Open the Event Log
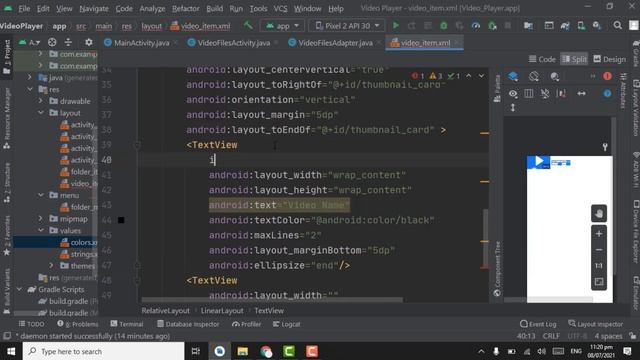Image resolution: width=640 pixels, height=360 pixels. (538, 324)
